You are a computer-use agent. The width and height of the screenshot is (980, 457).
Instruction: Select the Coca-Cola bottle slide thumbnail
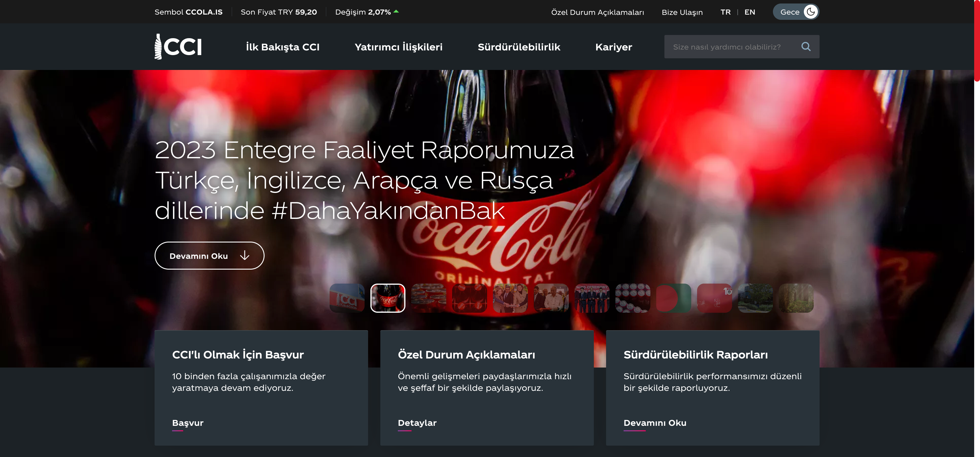[x=388, y=298]
